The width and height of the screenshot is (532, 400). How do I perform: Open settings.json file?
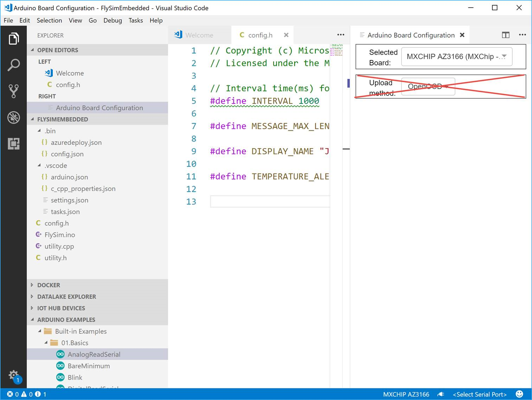(x=97, y=200)
